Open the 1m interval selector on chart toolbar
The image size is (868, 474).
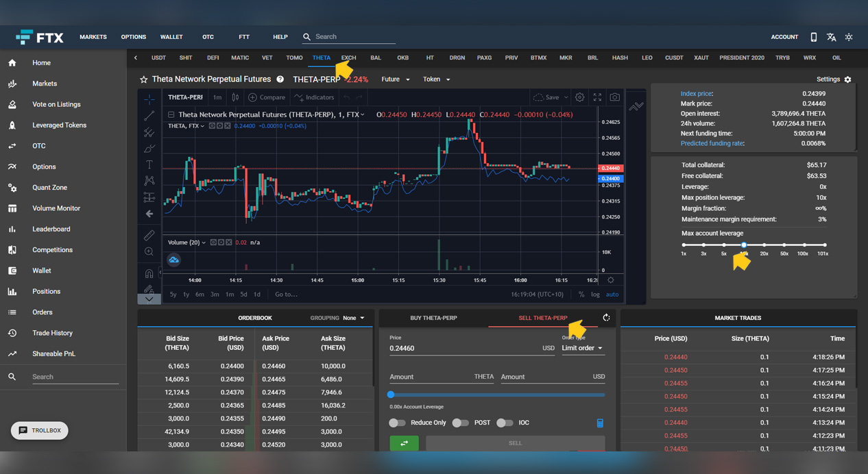pos(217,97)
